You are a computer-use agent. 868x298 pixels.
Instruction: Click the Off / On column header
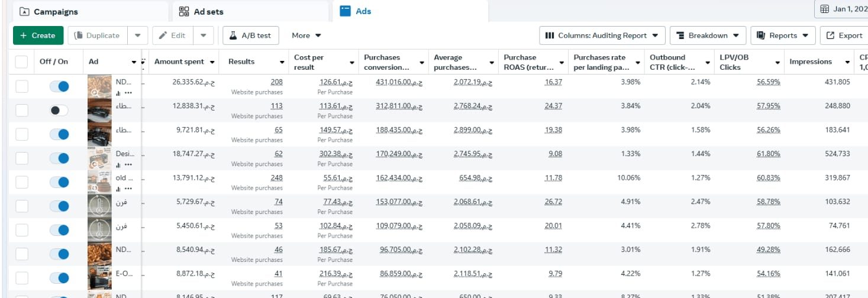(54, 61)
